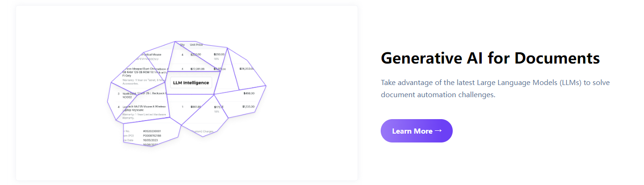Select the Ideapad Duet Chromebook description
644x185 pixels.
[x=145, y=72]
